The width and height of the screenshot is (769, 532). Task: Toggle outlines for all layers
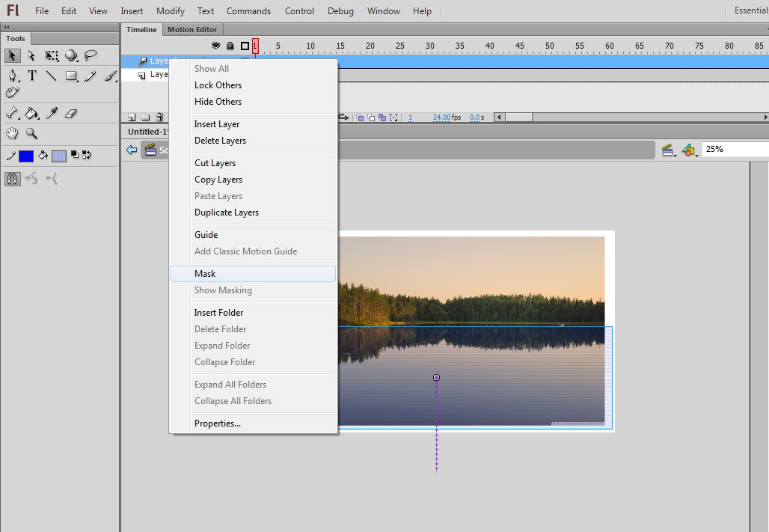tap(245, 46)
